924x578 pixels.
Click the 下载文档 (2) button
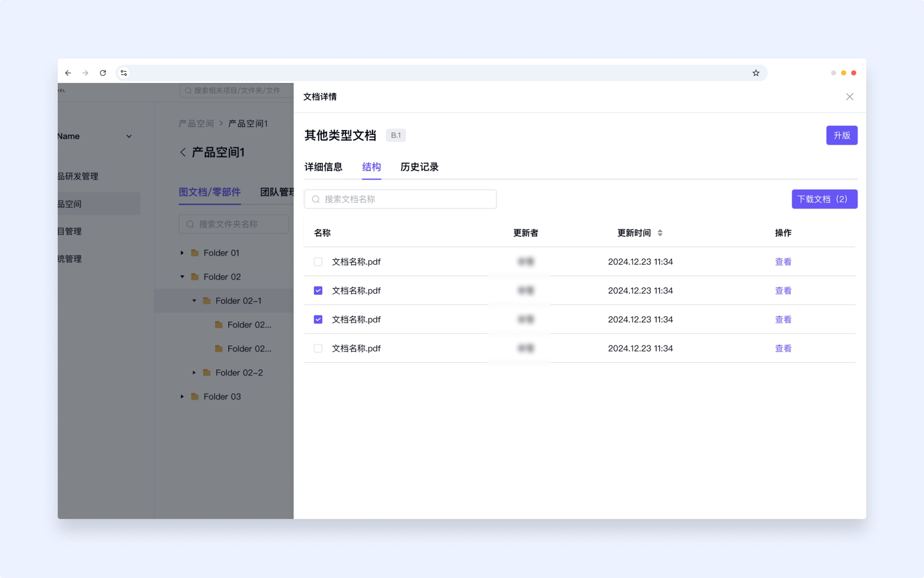[824, 199]
